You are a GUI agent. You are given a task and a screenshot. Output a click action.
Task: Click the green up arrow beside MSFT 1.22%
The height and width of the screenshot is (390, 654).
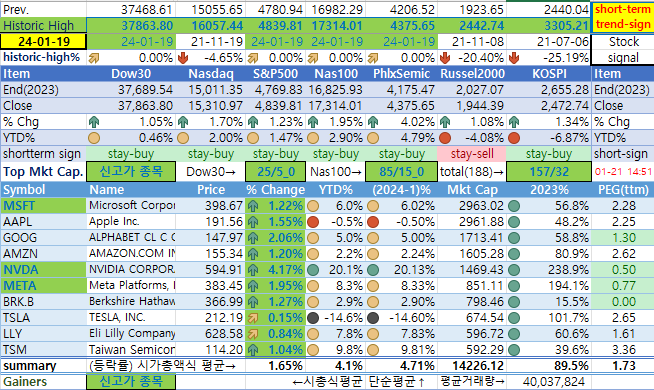253,206
